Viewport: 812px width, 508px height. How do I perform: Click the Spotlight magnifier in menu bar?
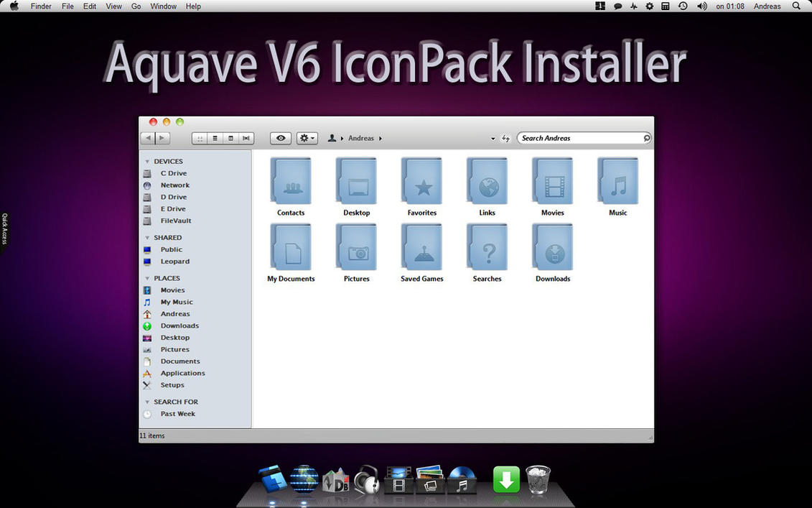(x=796, y=6)
